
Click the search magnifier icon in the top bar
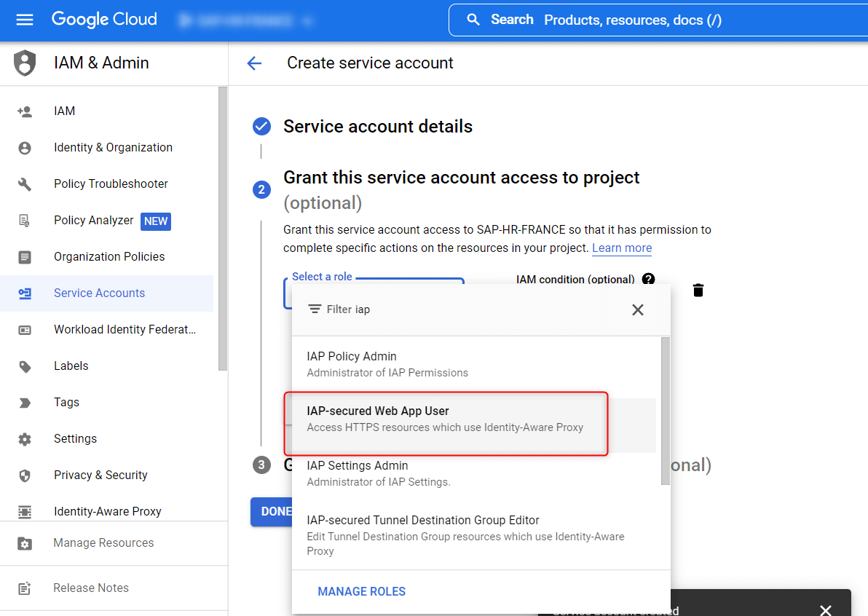click(475, 20)
